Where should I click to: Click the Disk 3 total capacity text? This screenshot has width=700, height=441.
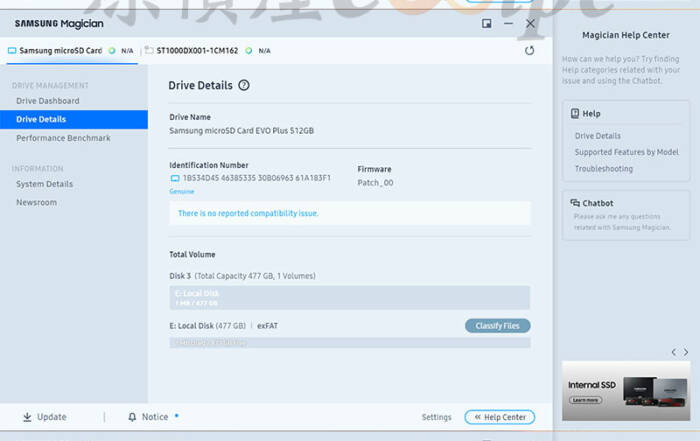(x=242, y=276)
